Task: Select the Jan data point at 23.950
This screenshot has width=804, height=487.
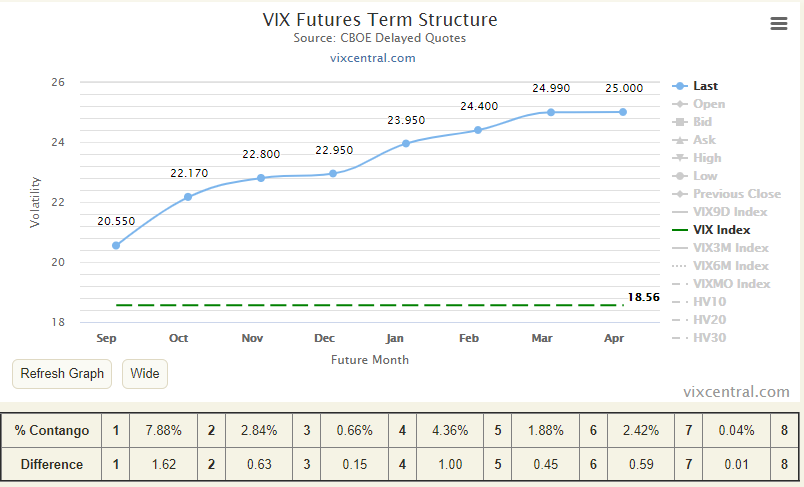Action: click(406, 144)
